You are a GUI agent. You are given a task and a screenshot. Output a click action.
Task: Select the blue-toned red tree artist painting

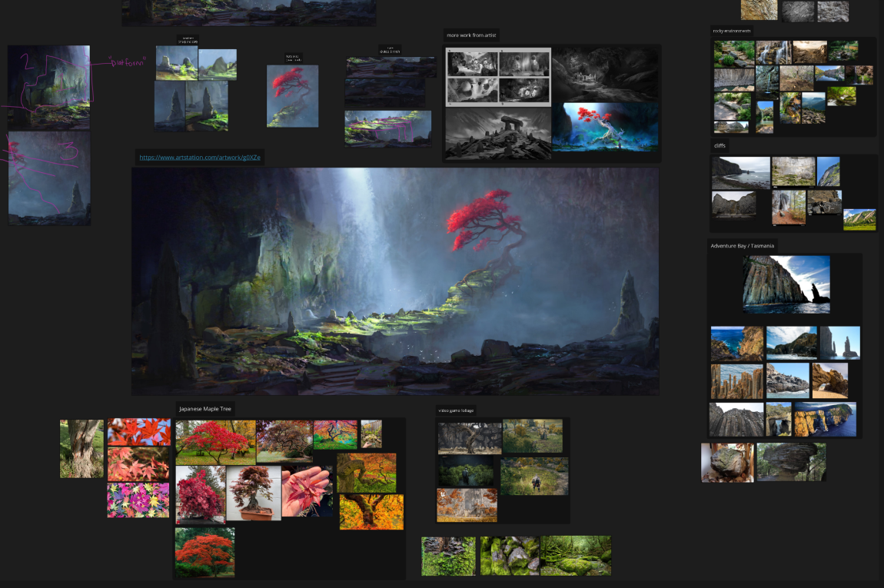coord(605,127)
